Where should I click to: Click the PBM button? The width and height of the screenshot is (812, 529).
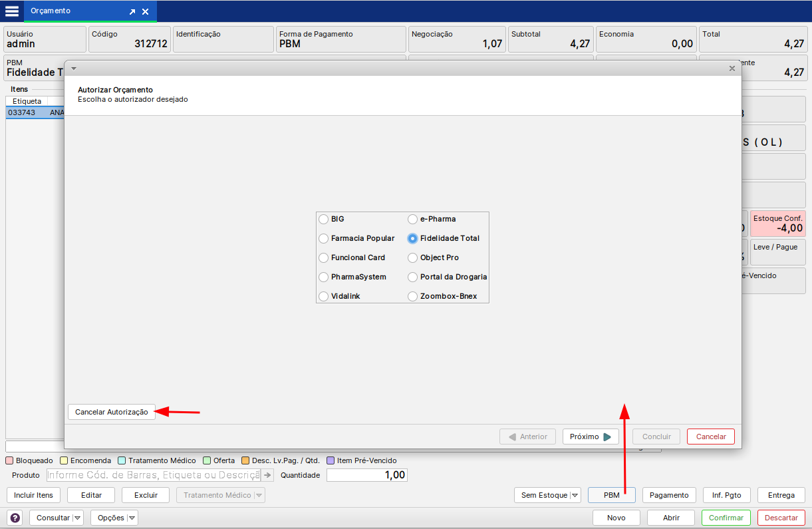(612, 495)
